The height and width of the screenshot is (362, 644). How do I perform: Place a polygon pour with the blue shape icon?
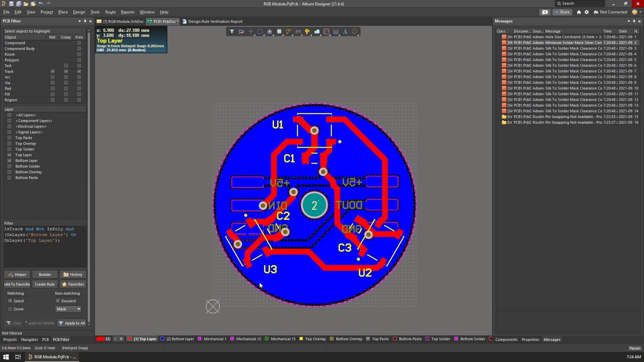317,32
